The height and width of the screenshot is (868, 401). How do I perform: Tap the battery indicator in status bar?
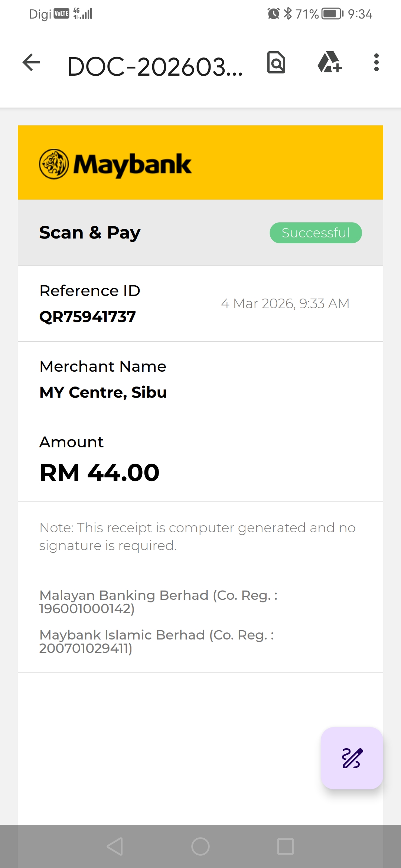click(x=332, y=14)
